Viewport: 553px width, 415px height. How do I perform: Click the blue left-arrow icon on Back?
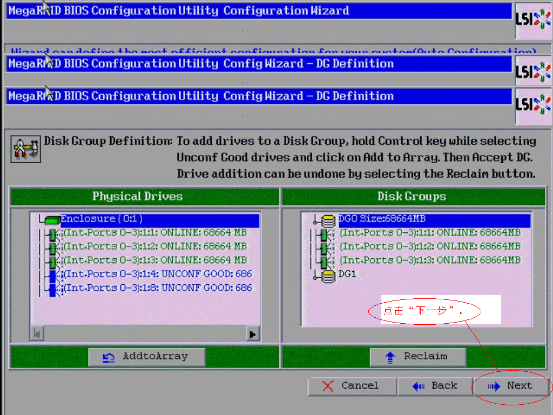[418, 387]
